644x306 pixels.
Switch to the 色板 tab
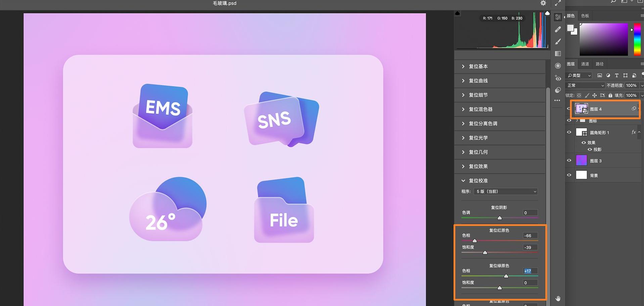[585, 16]
